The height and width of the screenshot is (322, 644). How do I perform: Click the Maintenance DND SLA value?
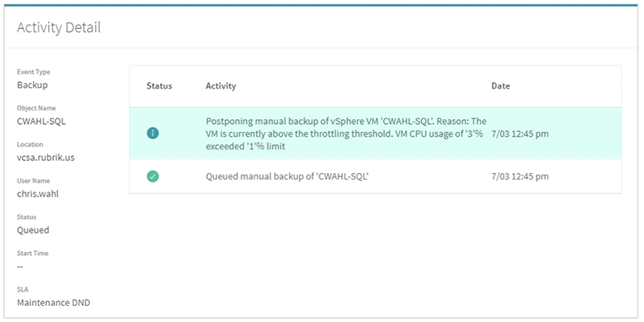click(x=53, y=303)
